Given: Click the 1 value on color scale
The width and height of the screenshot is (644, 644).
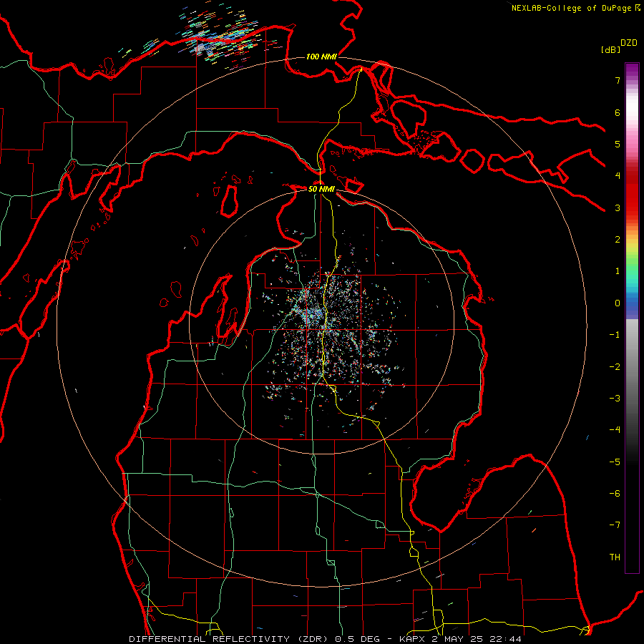Looking at the screenshot, I should coord(618,271).
